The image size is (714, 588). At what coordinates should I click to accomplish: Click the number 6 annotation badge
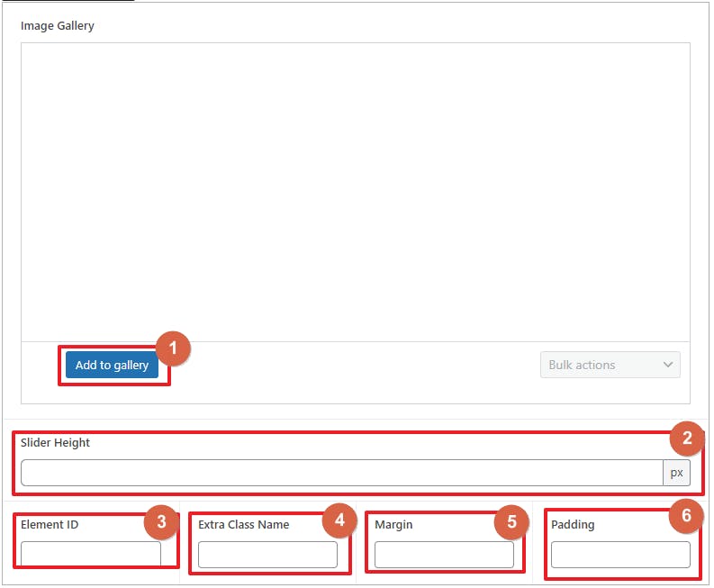[686, 515]
